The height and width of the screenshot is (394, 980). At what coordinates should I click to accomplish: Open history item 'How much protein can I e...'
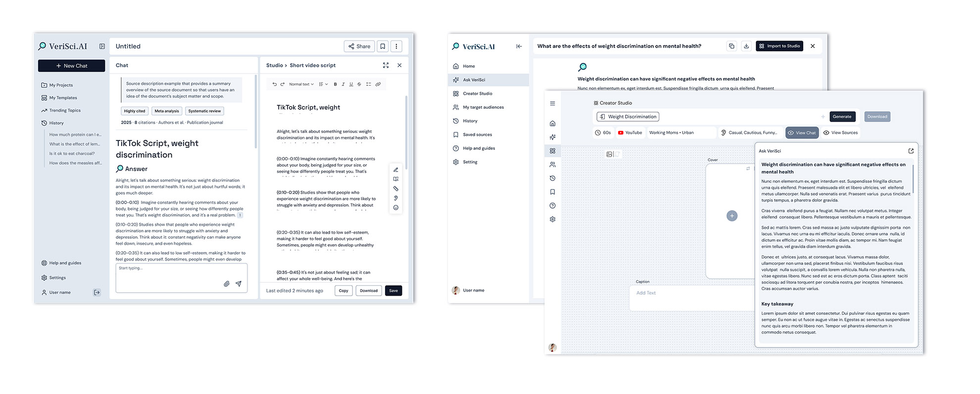(75, 134)
